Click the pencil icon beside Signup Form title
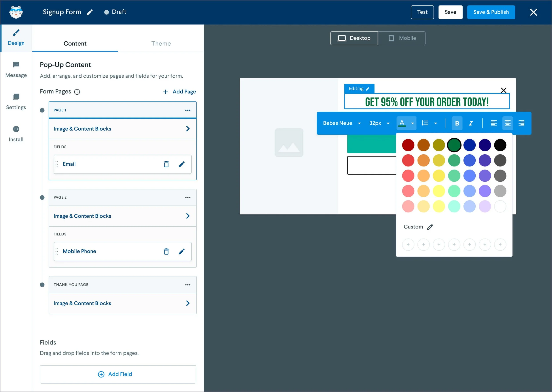552x392 pixels. (90, 12)
